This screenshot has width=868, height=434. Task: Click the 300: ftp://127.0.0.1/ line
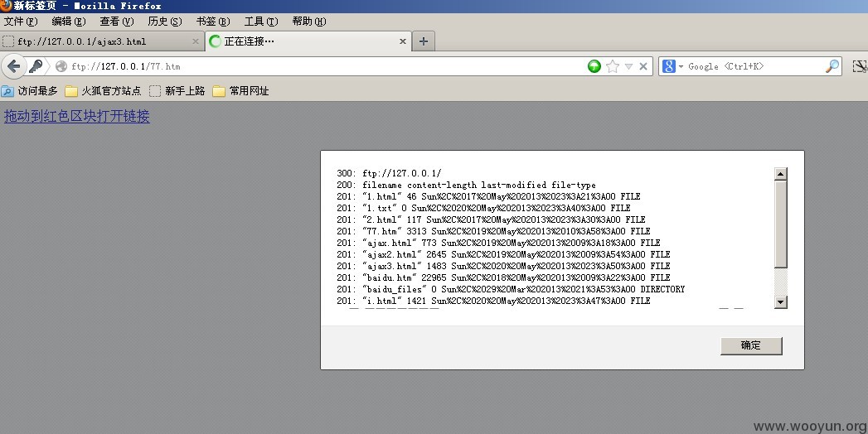[389, 173]
